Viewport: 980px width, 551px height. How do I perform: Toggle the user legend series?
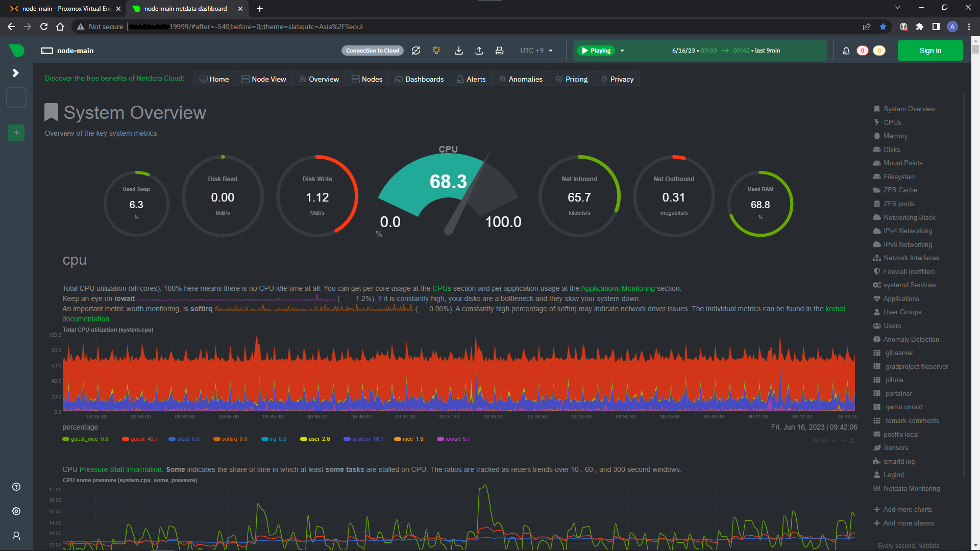(315, 439)
